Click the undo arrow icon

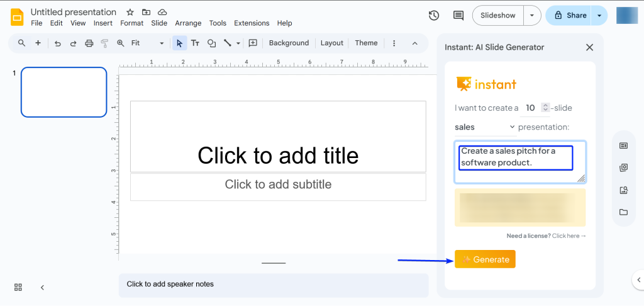click(x=58, y=43)
